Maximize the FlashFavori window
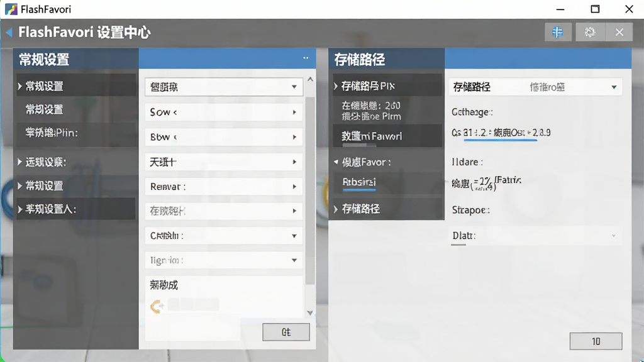Screen dimensions: 644x362 coord(595,9)
